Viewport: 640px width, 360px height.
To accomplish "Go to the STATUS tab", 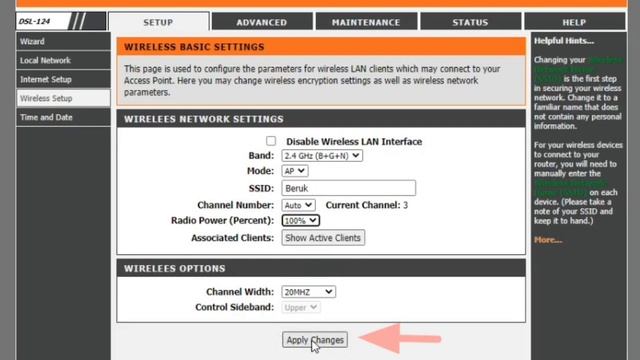I will (x=470, y=22).
